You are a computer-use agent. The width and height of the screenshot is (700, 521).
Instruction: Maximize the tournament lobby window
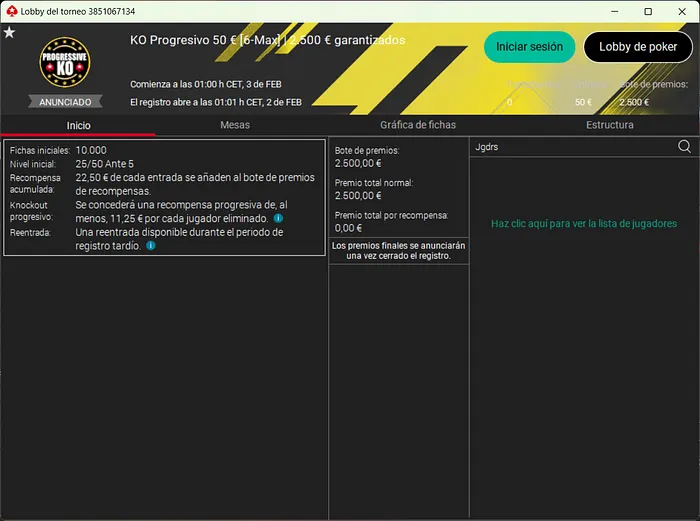coord(648,11)
